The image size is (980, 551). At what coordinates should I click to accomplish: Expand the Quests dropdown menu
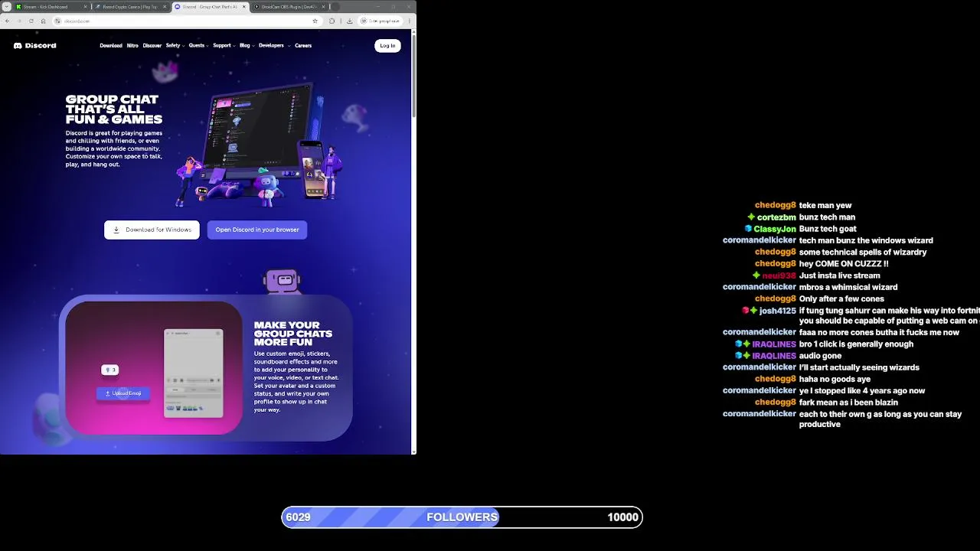[x=199, y=46]
